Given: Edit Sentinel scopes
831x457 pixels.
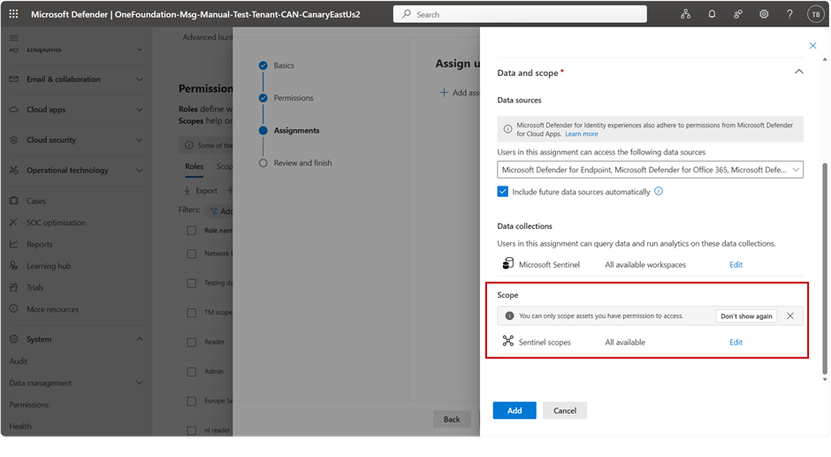Looking at the screenshot, I should pos(736,342).
